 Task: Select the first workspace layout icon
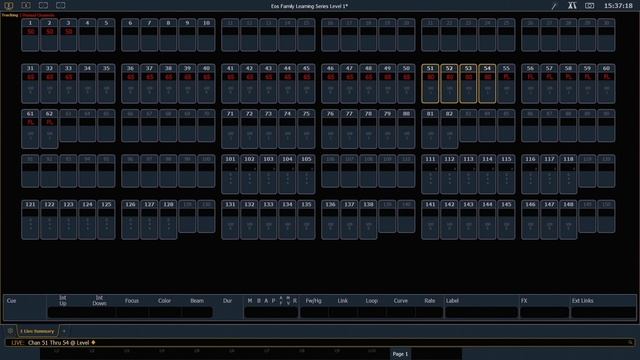point(9,5)
